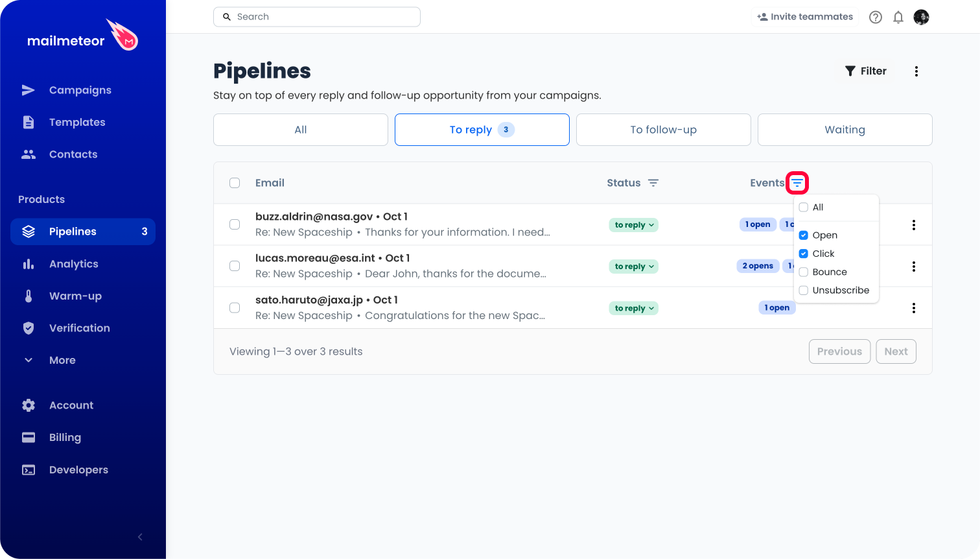
Task: Select the sato.haruto@jaxa.jp row checkbox
Action: (235, 307)
